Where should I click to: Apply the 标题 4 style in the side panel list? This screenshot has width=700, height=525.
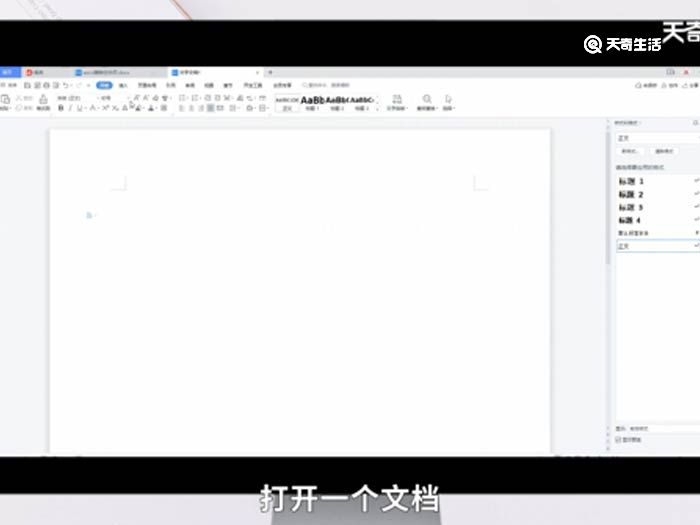(657, 220)
